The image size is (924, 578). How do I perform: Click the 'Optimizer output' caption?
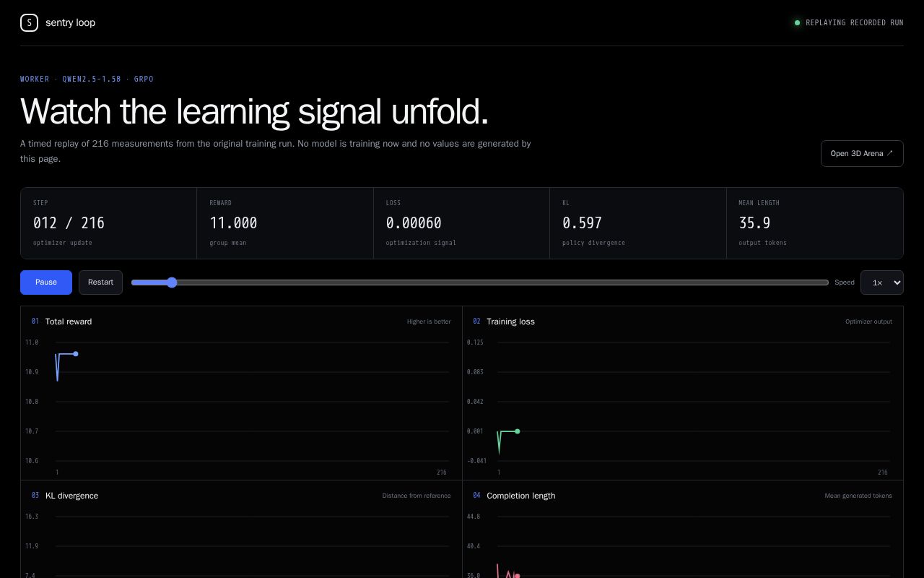tap(868, 322)
